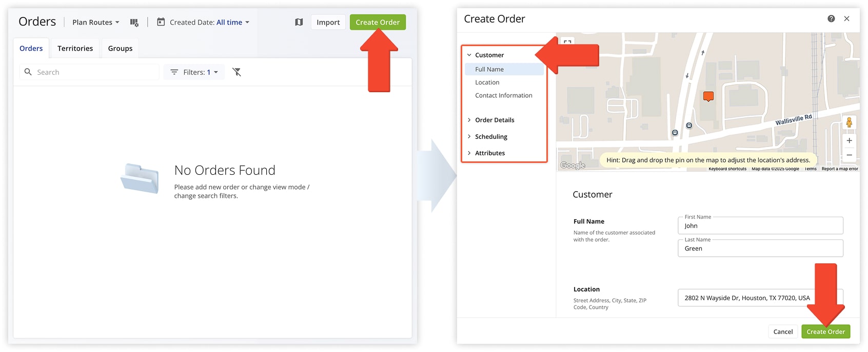
Task: Click Report a map error link
Action: (x=840, y=169)
